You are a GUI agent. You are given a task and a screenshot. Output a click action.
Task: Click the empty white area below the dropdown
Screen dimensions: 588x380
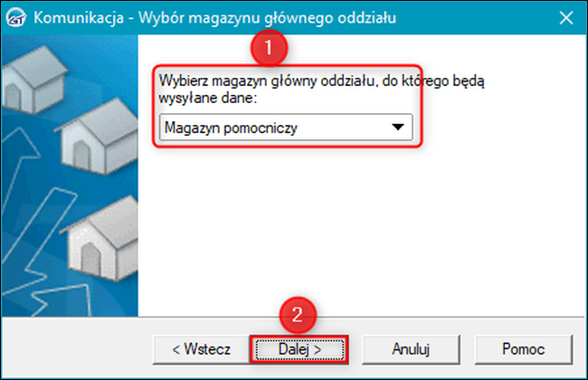(362, 226)
